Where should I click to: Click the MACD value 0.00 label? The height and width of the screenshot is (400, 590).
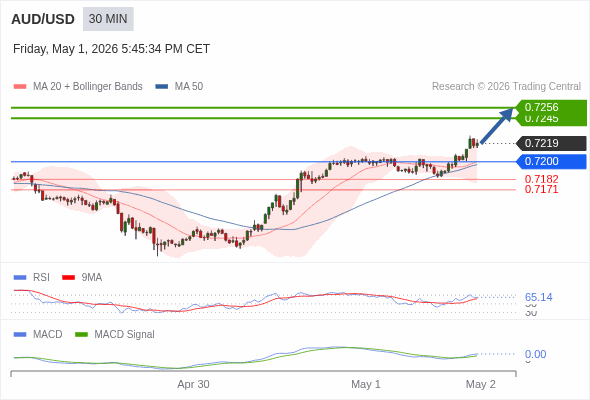pos(535,354)
